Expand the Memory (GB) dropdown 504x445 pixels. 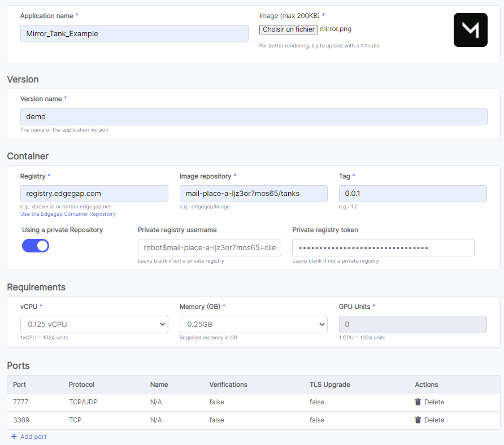253,324
